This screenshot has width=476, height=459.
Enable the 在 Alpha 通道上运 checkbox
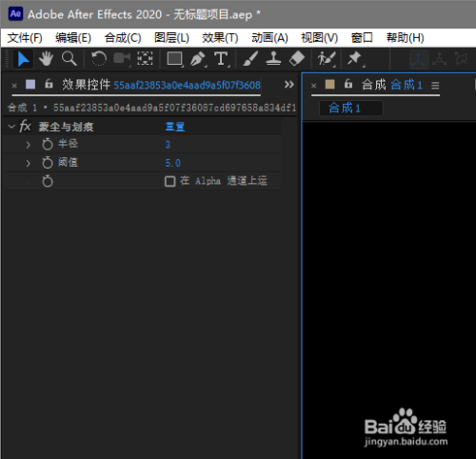pos(170,182)
